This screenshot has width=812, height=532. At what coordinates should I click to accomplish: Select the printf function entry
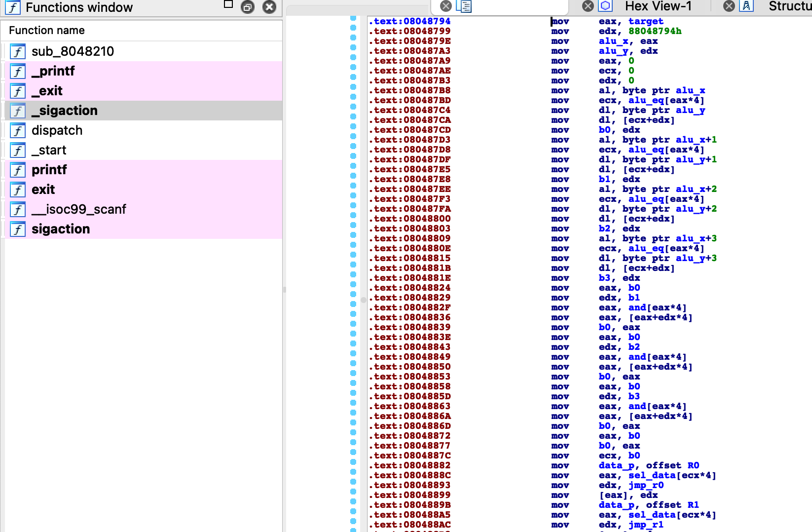(x=49, y=170)
